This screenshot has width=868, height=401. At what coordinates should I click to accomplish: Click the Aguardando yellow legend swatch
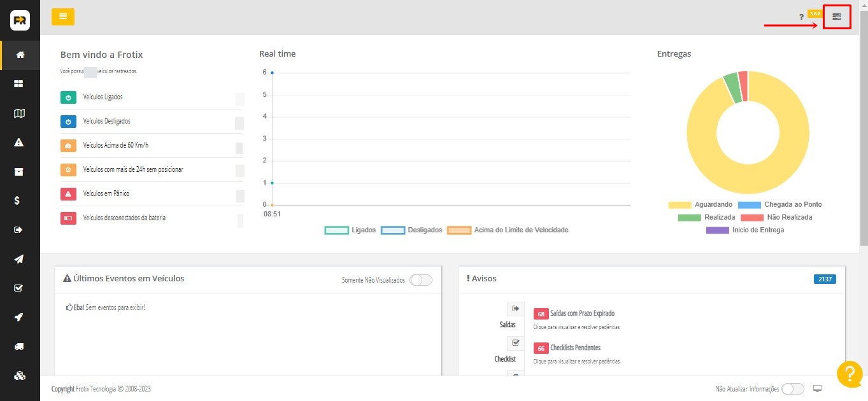[679, 205]
